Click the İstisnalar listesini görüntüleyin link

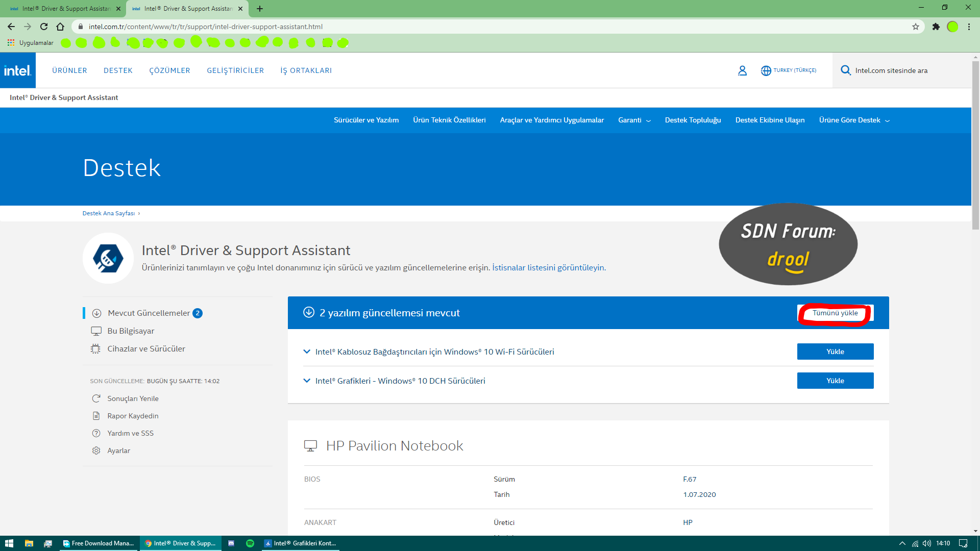coord(549,267)
